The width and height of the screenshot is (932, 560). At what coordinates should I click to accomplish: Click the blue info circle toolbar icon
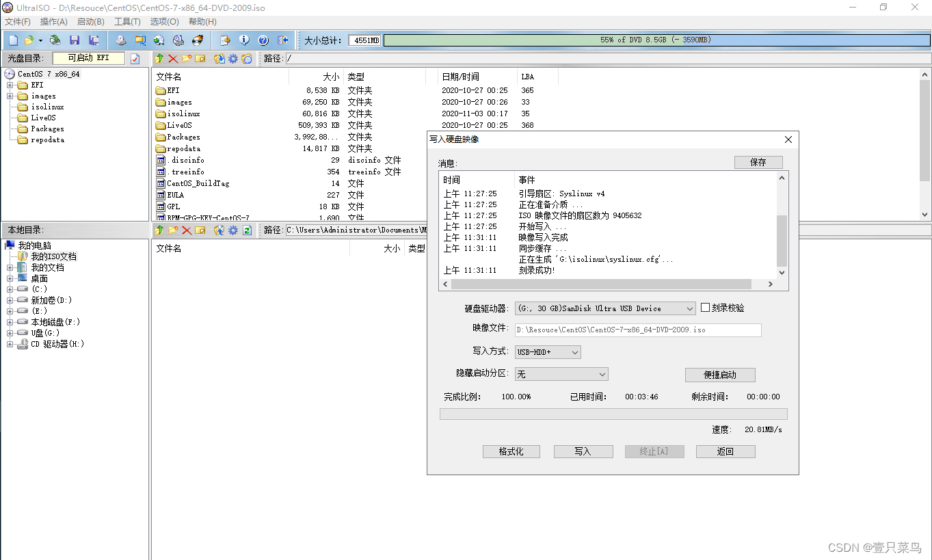coord(244,40)
